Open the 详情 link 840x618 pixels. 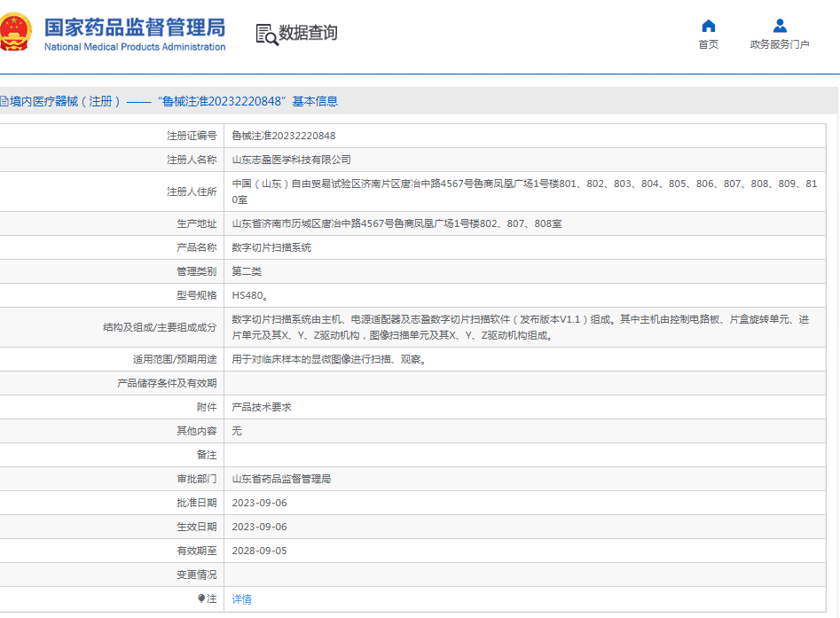point(241,599)
